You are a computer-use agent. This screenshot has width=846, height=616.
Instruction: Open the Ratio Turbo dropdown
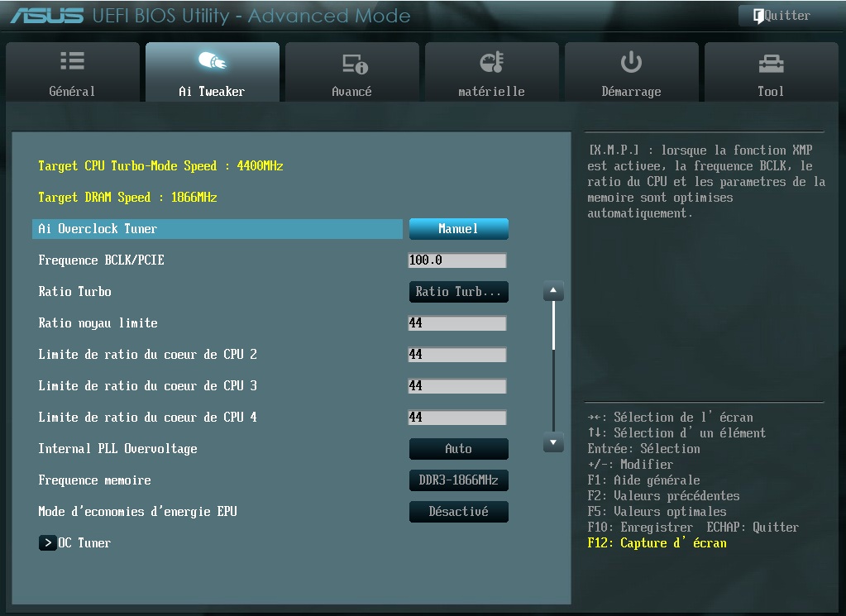[458, 292]
